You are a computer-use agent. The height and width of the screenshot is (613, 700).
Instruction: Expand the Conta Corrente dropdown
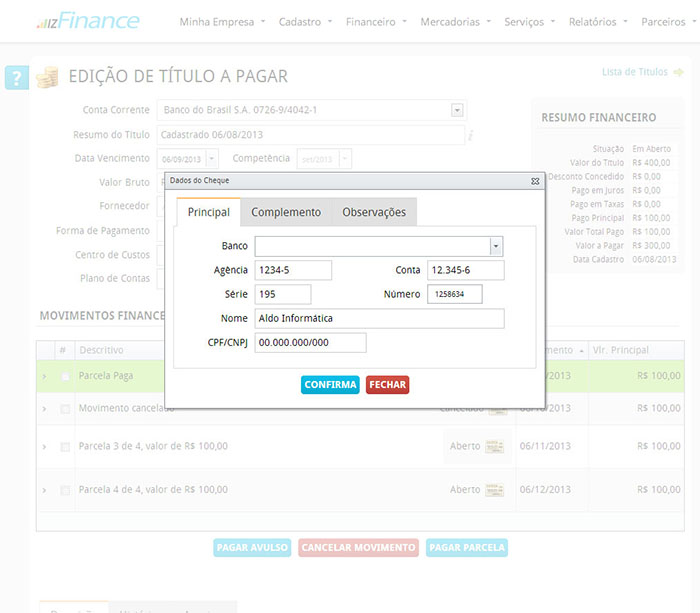click(x=457, y=110)
